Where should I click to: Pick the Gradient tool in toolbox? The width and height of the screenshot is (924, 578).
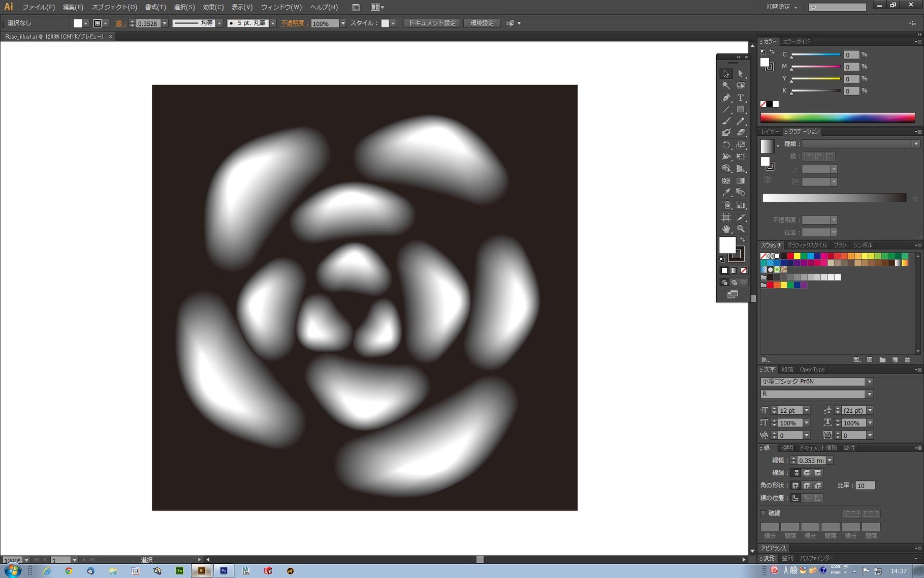point(741,180)
